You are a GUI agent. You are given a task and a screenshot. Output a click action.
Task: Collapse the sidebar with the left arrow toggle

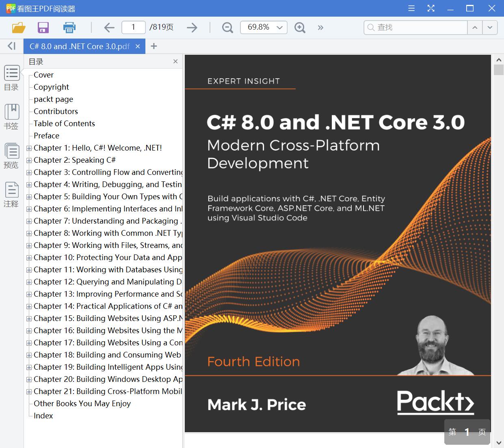[x=11, y=46]
